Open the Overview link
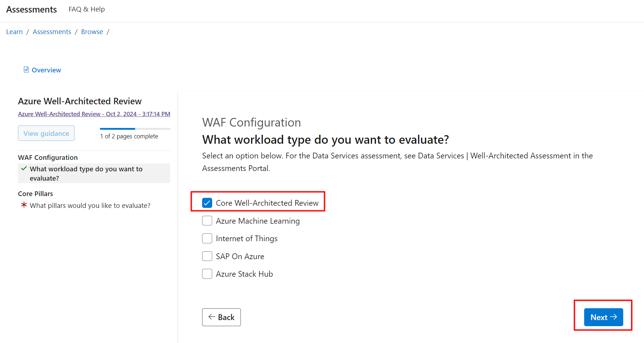The height and width of the screenshot is (343, 644). pyautogui.click(x=46, y=70)
